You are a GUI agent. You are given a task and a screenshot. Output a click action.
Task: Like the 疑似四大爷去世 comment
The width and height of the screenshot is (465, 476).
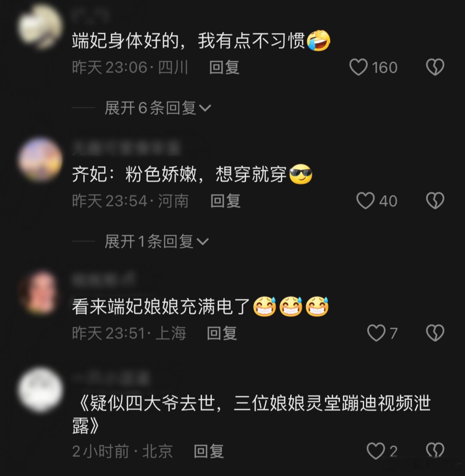point(376,451)
